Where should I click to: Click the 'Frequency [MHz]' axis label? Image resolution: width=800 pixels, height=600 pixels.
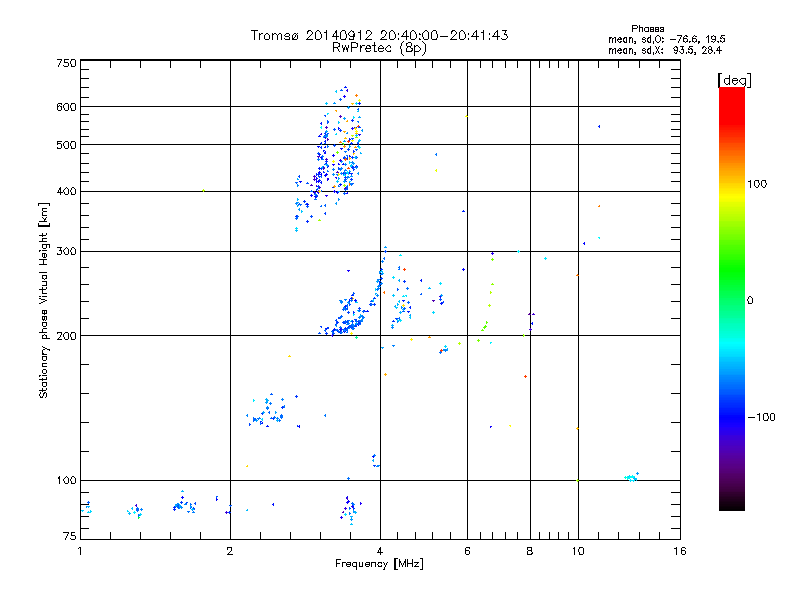379,564
